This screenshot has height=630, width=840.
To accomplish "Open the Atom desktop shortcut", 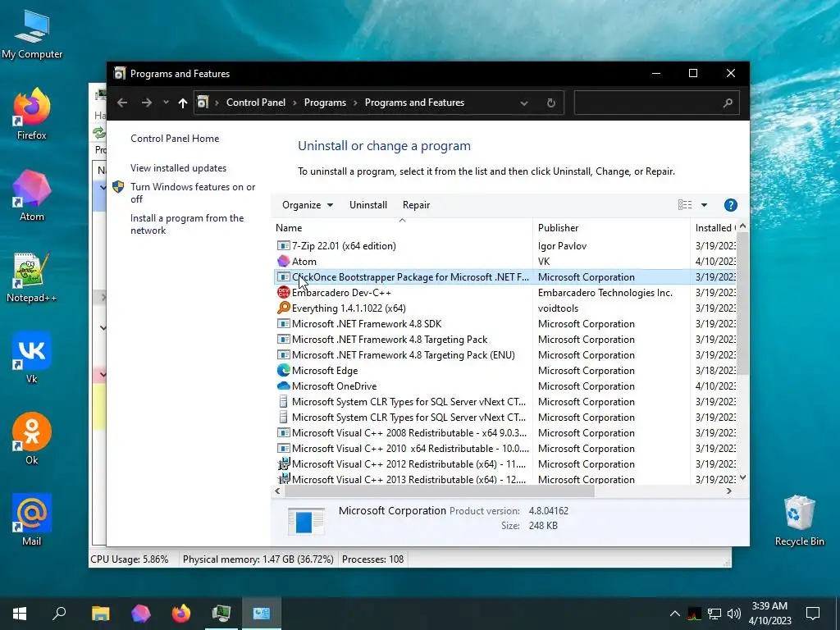I will (32, 195).
